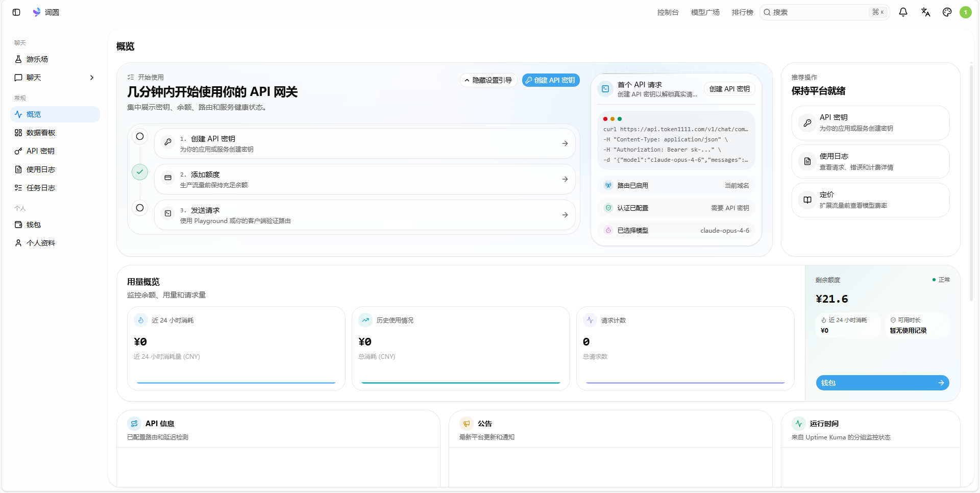Collapse guide with 隐藏设置引导 button
The image size is (980, 493).
click(x=489, y=80)
